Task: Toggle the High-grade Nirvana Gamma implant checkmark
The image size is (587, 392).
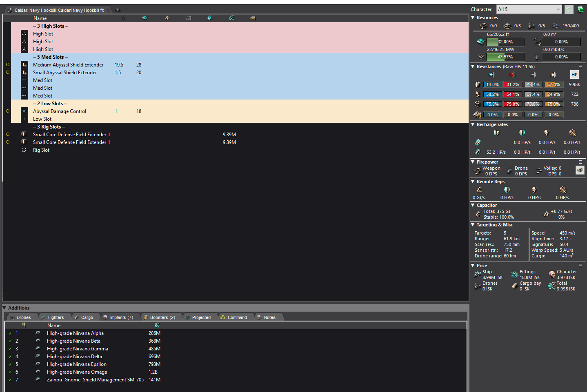Action: (x=10, y=349)
